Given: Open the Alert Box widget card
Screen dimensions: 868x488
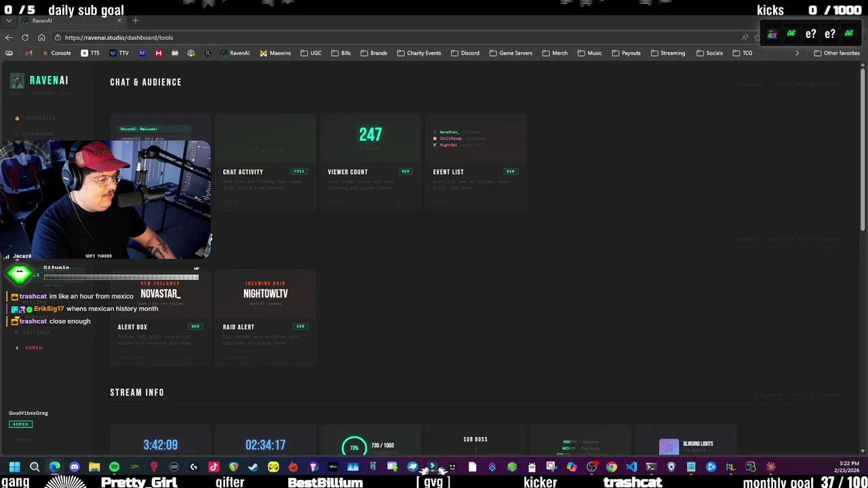Looking at the screenshot, I should click(x=160, y=318).
